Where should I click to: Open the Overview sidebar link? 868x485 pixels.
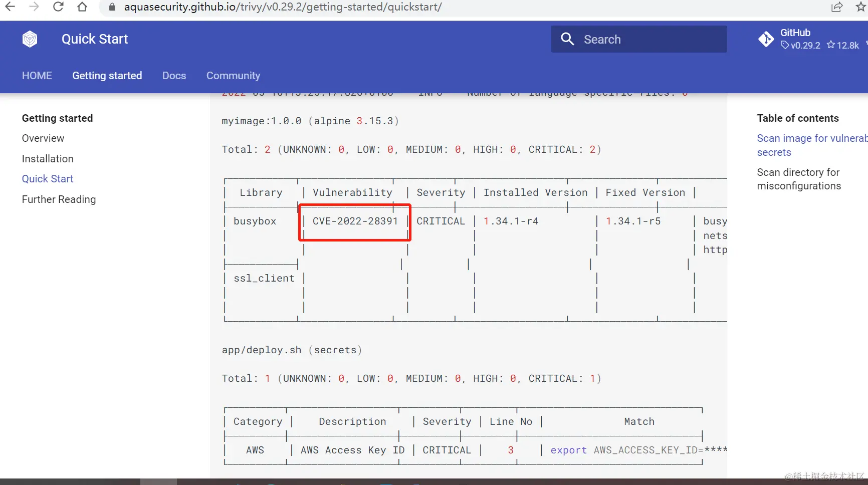tap(43, 138)
